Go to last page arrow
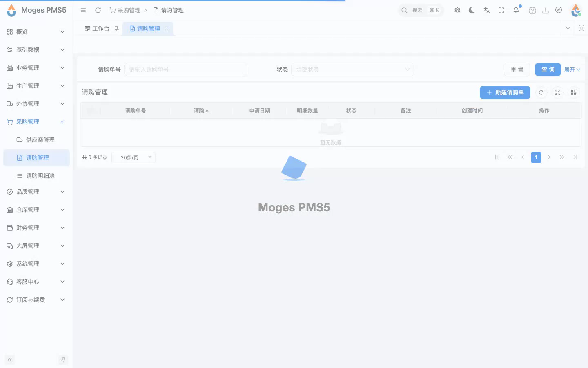This screenshot has width=588, height=368. (575, 157)
